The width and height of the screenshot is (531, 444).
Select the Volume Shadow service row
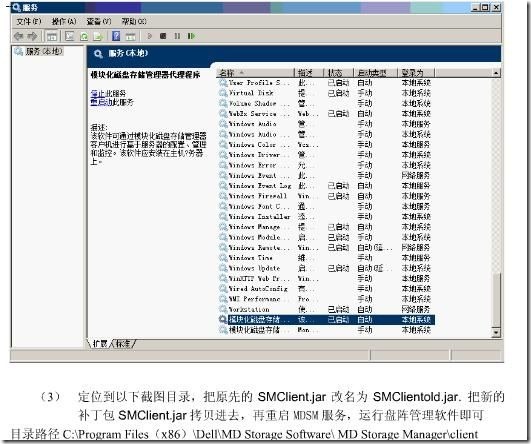(326, 103)
